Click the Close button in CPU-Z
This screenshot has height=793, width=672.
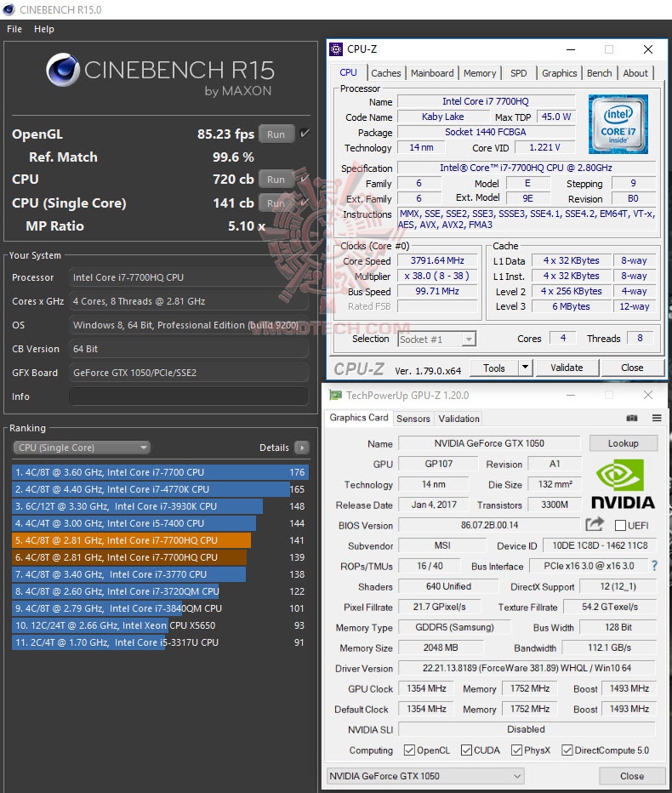632,368
